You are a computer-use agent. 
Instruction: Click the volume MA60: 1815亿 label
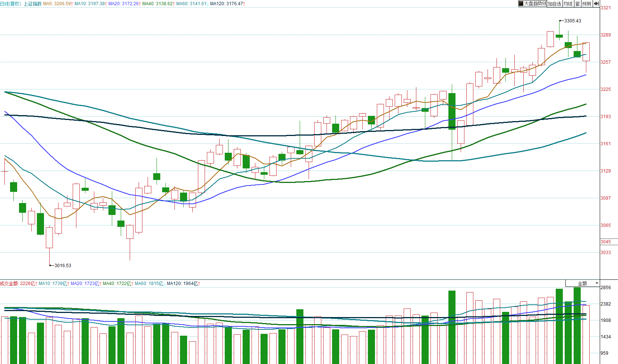click(150, 284)
